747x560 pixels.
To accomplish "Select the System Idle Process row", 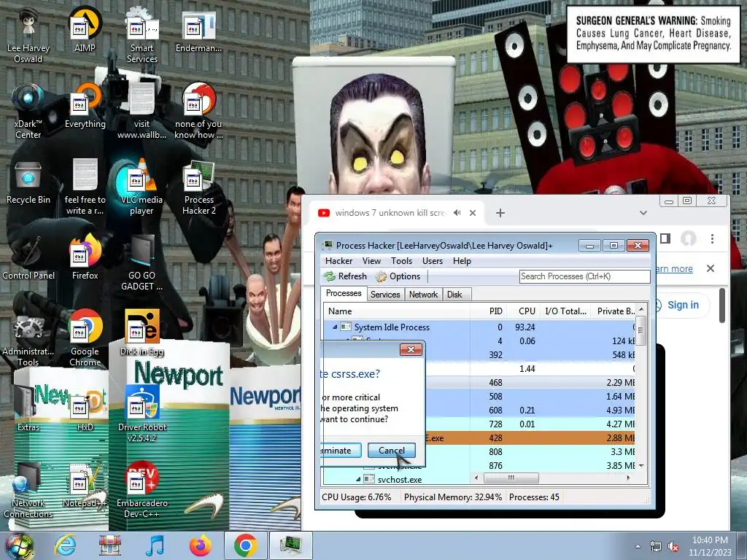I will click(x=480, y=327).
